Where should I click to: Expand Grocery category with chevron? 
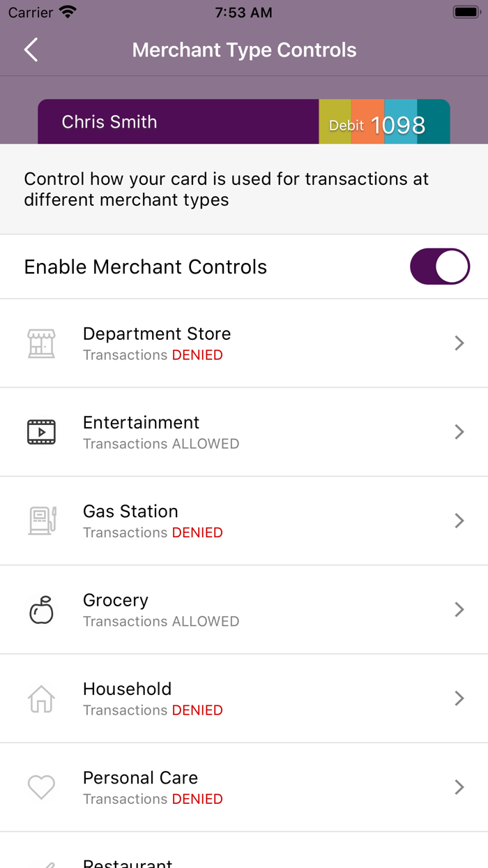[459, 609]
